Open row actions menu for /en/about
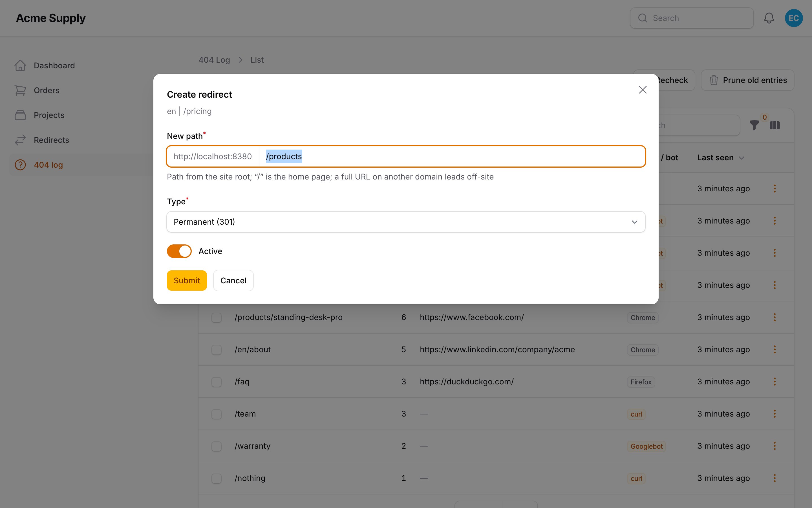Viewport: 812px width, 508px height. [x=775, y=349]
